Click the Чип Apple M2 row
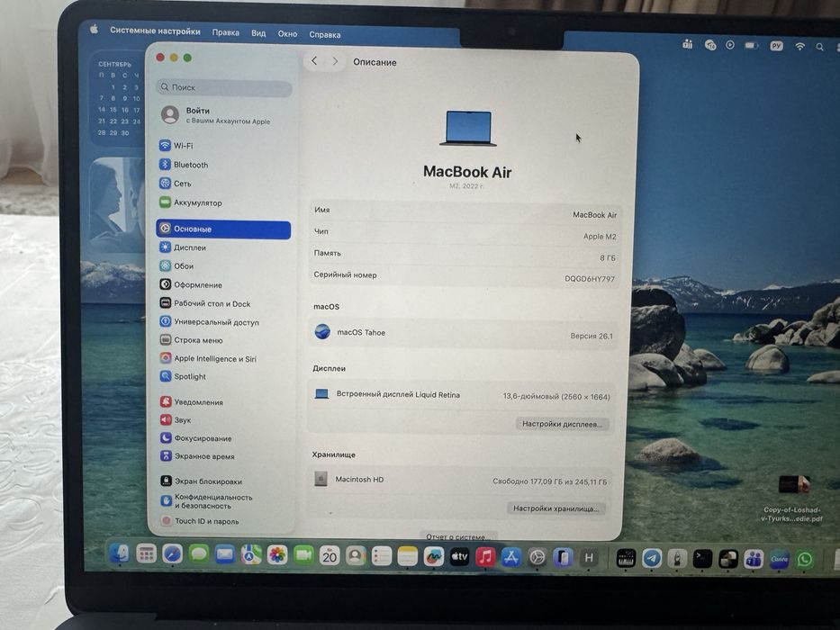This screenshot has height=630, width=840. 465,234
